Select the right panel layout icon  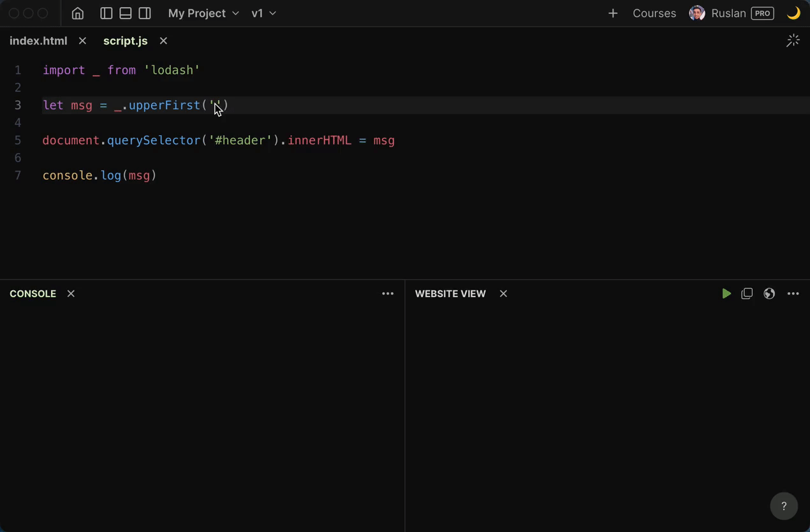click(x=145, y=13)
